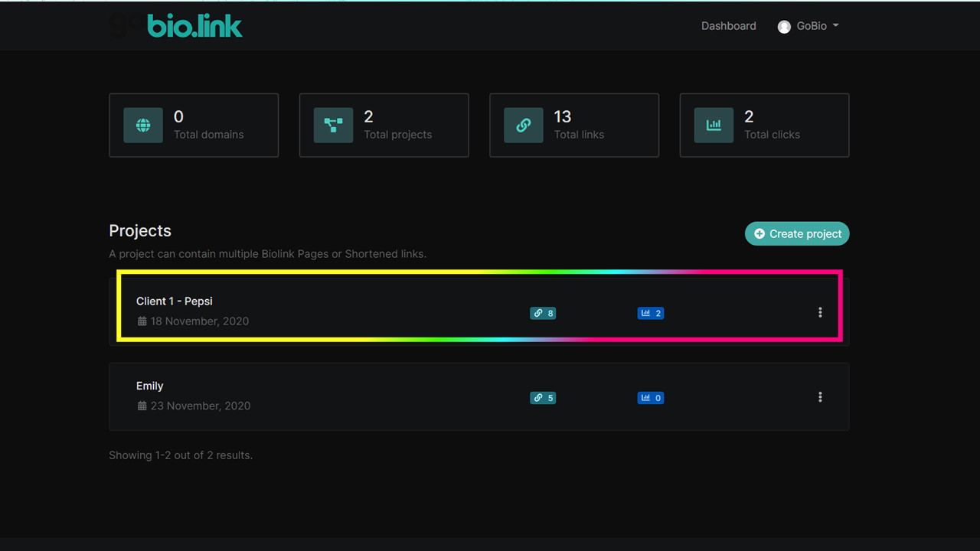Select Dashboard in the top navigation

(x=728, y=25)
